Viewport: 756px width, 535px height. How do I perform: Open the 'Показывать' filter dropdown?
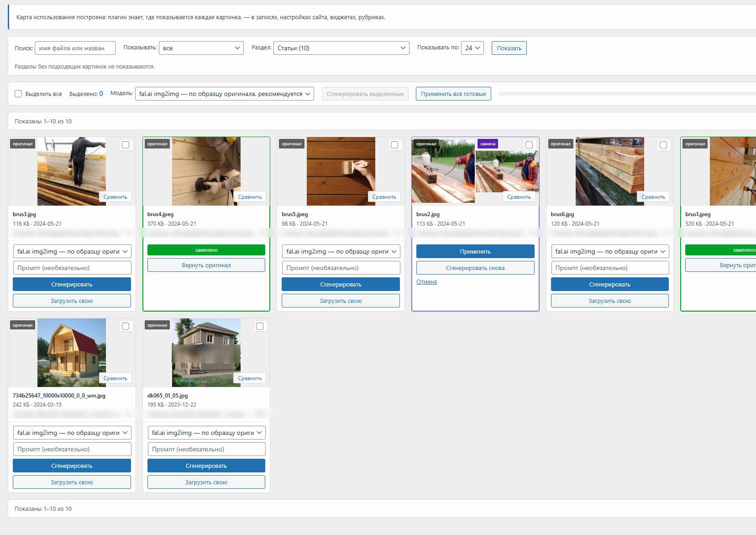click(201, 48)
